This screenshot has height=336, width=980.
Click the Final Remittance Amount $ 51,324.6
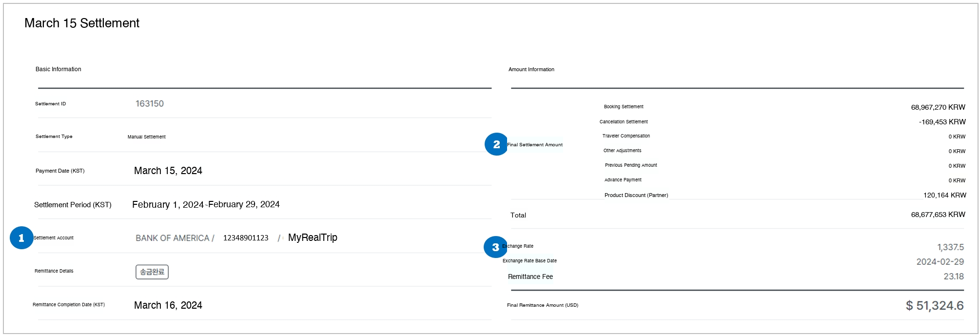point(934,306)
